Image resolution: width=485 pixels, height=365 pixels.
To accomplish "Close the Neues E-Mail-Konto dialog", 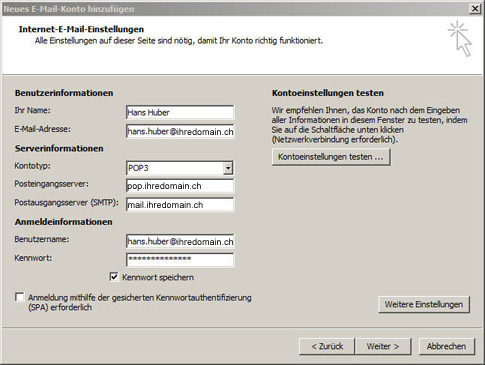I will [x=475, y=9].
